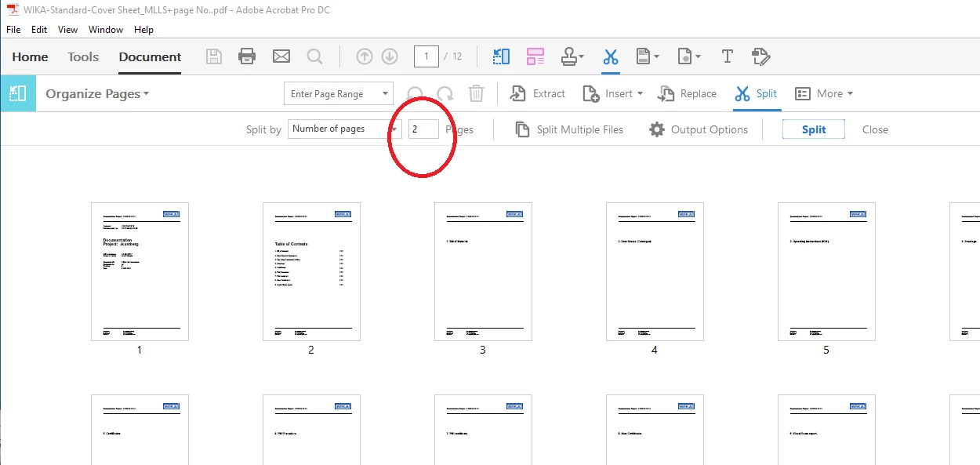Click the current page number field
980x465 pixels.
point(426,56)
